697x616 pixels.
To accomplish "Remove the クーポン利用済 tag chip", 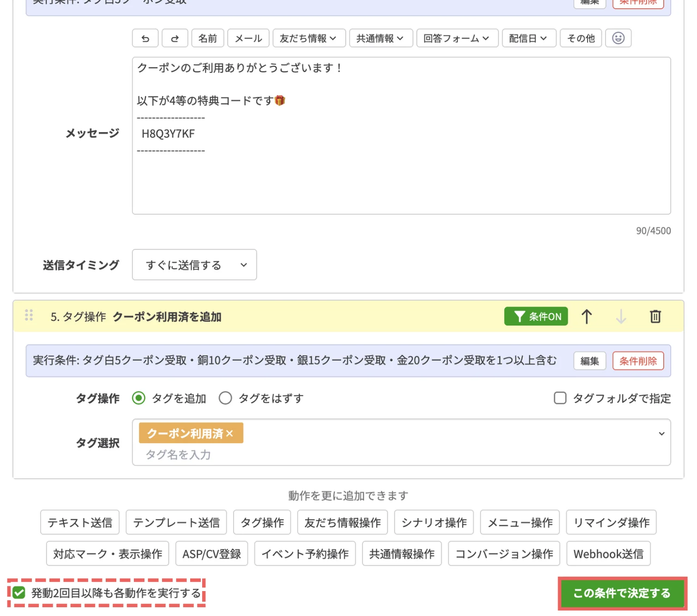I will (x=230, y=434).
